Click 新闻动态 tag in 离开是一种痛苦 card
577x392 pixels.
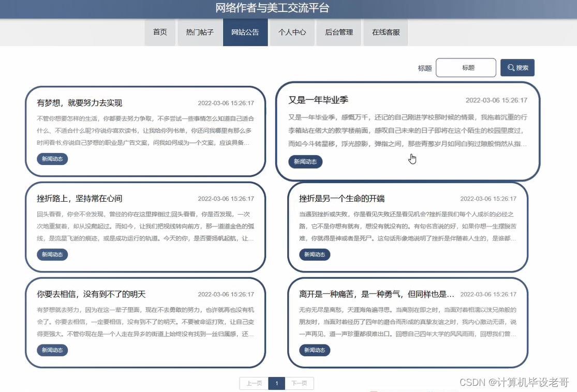[x=315, y=350]
